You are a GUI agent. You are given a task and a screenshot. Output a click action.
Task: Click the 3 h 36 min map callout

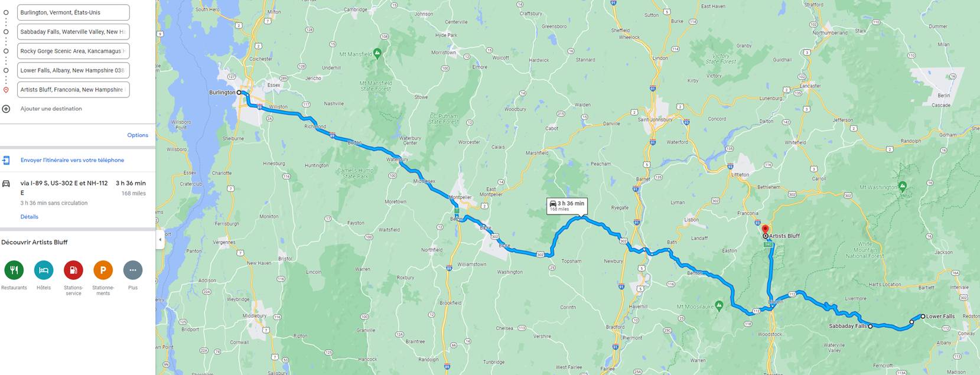tap(566, 206)
